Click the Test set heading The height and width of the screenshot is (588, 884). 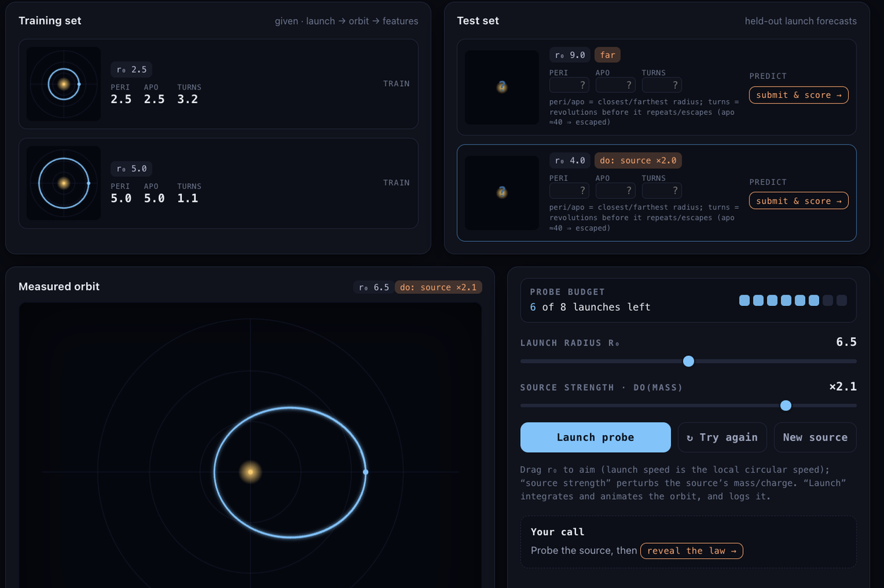tap(478, 21)
